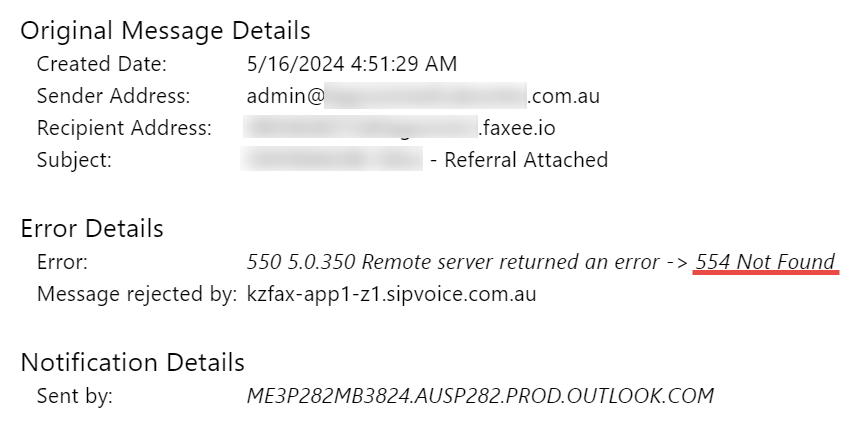Select the created date 5/16/2024 4:51:29 AM

coord(352,64)
